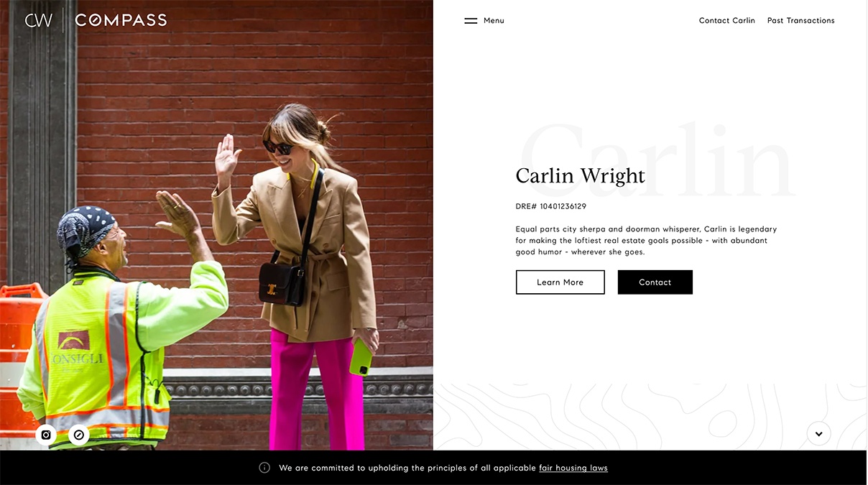The height and width of the screenshot is (485, 868).
Task: Go to Contact Carlin in the top navigation
Action: tap(727, 21)
